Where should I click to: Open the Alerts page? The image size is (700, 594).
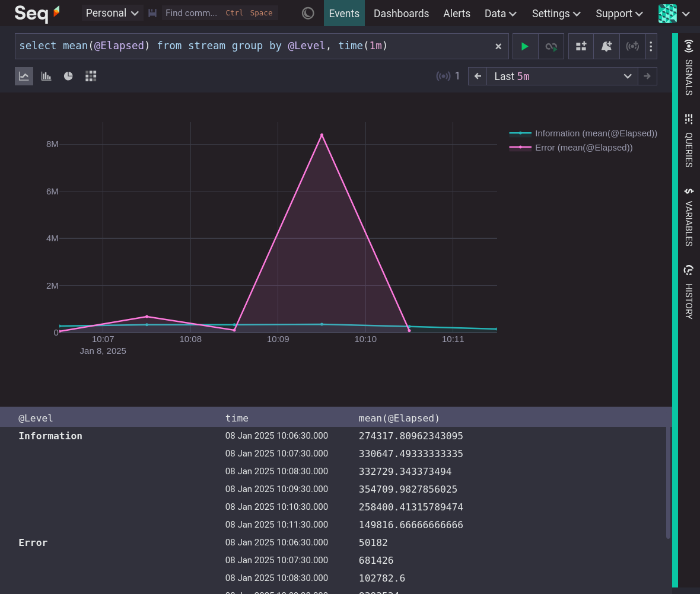(x=456, y=14)
